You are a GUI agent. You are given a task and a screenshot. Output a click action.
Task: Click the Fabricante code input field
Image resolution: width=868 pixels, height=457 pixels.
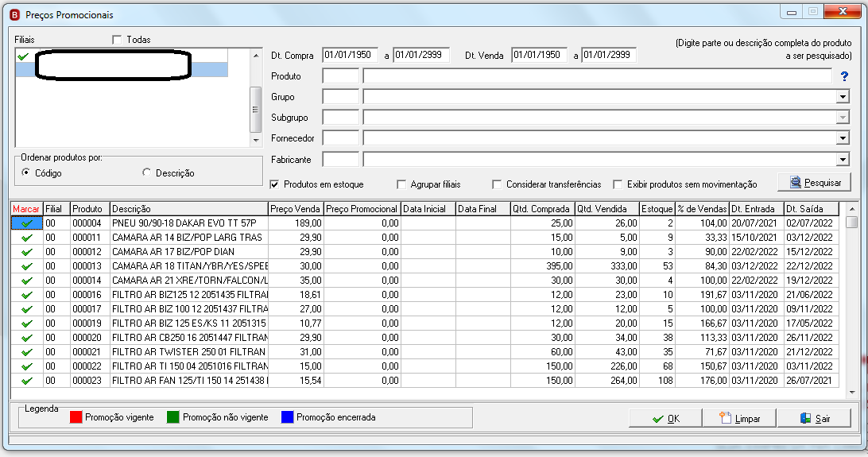coord(340,159)
